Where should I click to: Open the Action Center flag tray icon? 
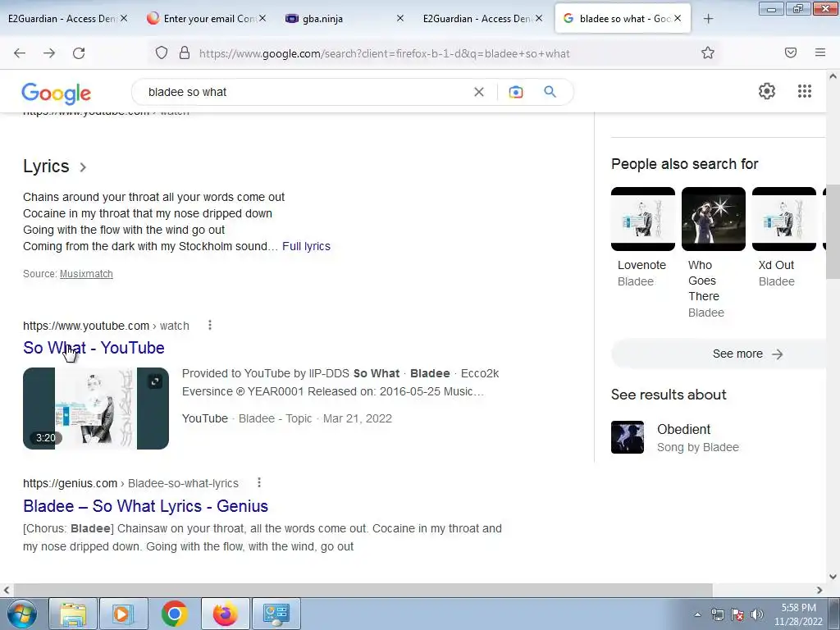pos(737,614)
